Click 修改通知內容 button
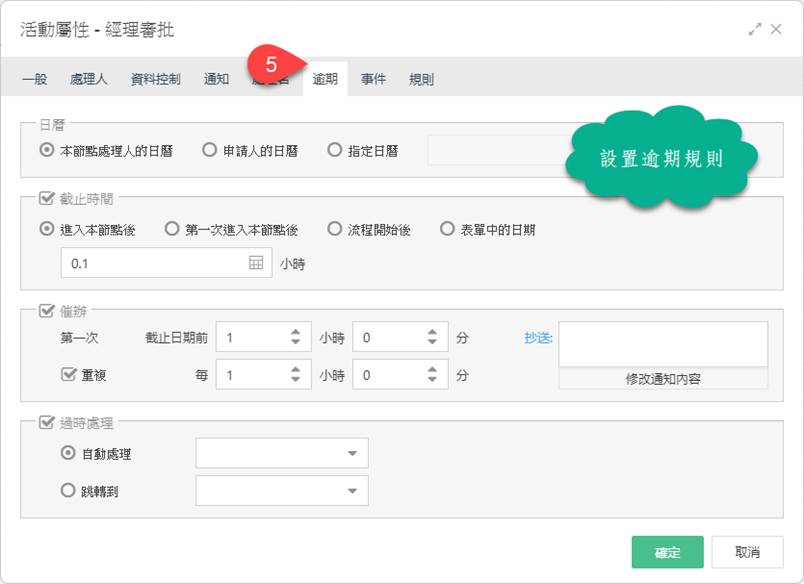Viewport: 804px width, 584px height. click(x=663, y=379)
